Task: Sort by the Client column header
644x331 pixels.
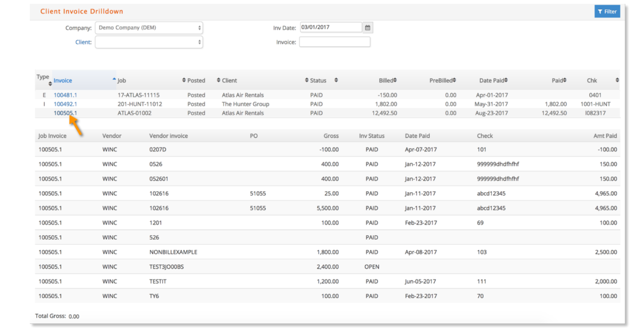Action: pos(229,81)
